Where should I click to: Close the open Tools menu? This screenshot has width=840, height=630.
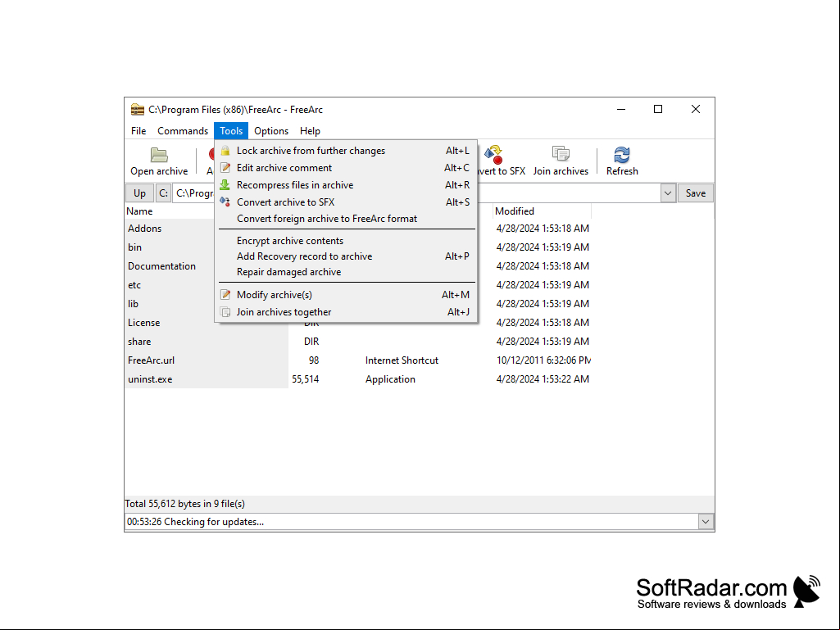tap(231, 131)
